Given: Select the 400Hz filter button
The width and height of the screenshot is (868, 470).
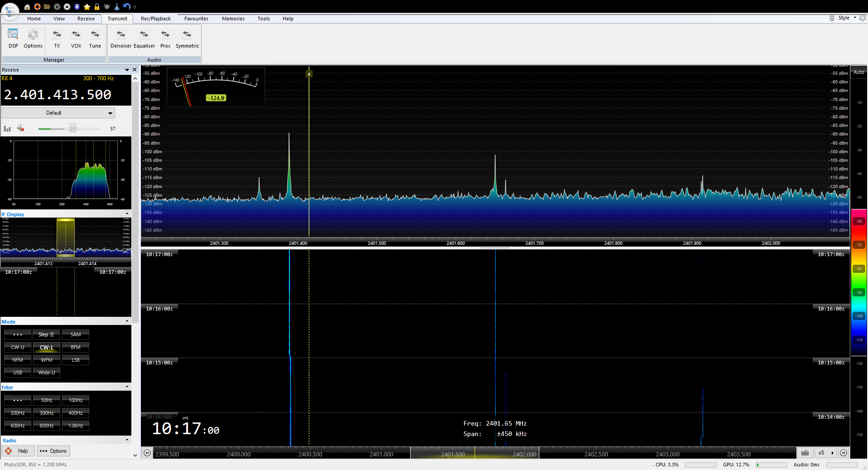Looking at the screenshot, I should click(x=76, y=413).
